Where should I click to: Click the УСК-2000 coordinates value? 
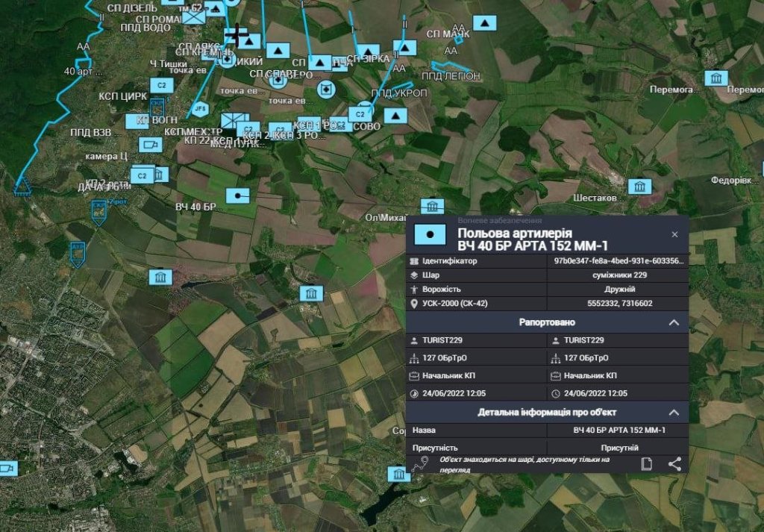(618, 304)
